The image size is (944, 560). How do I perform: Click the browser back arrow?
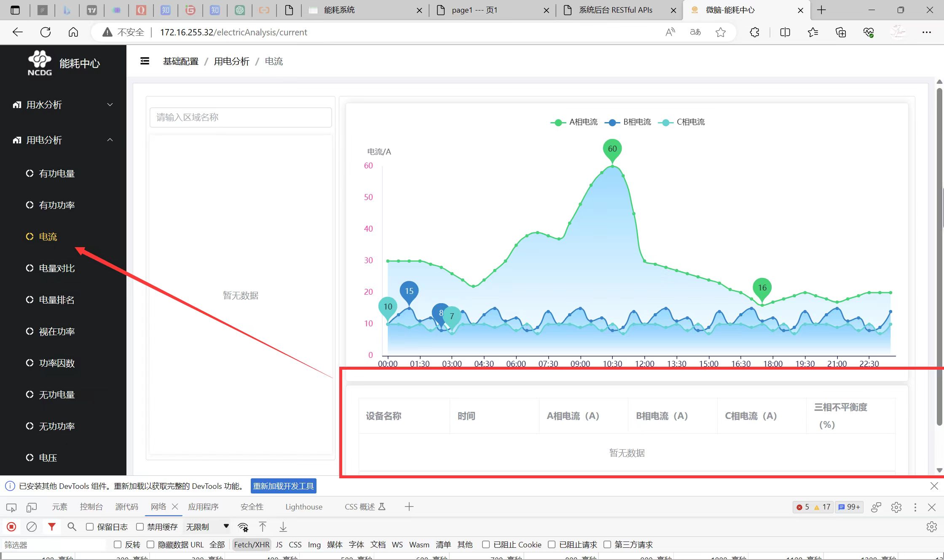pyautogui.click(x=17, y=32)
